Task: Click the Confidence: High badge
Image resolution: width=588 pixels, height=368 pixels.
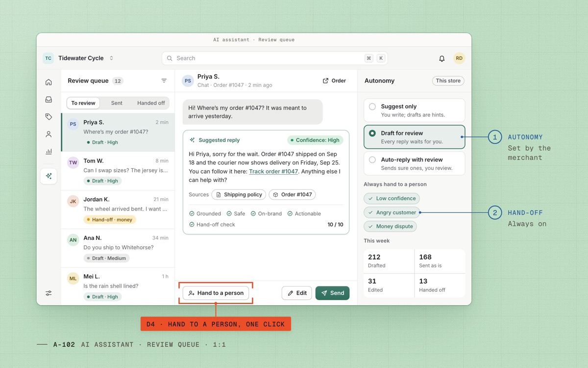Action: (x=315, y=140)
